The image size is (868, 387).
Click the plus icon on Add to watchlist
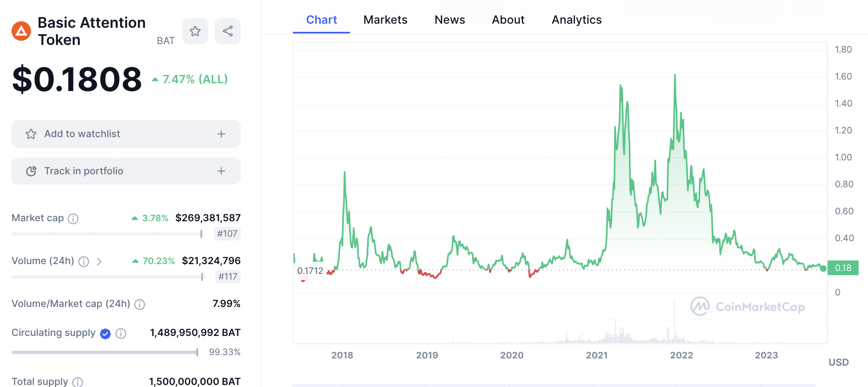coord(221,134)
